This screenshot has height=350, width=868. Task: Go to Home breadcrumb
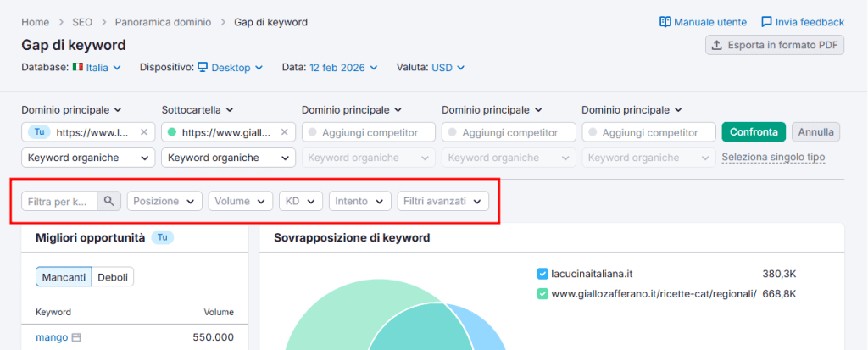click(x=35, y=22)
